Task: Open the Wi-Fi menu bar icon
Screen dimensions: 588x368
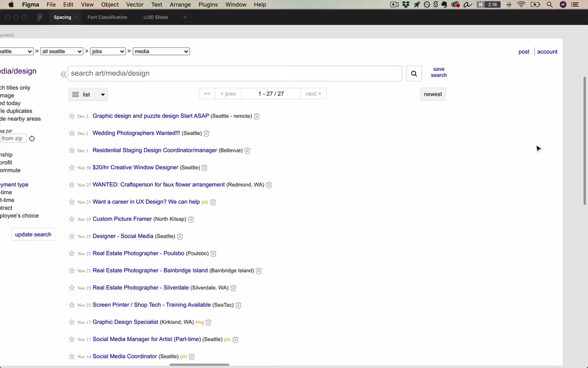Action: point(521,5)
